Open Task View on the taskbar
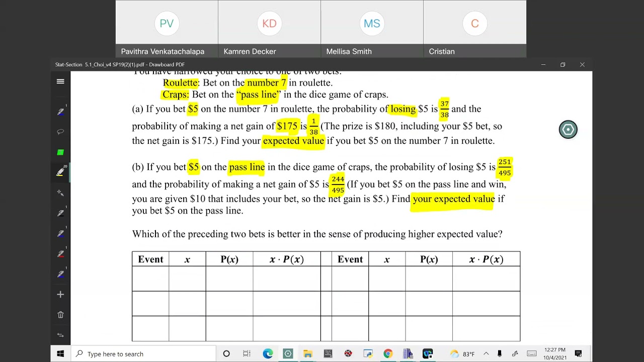This screenshot has width=644, height=362. coord(247,354)
